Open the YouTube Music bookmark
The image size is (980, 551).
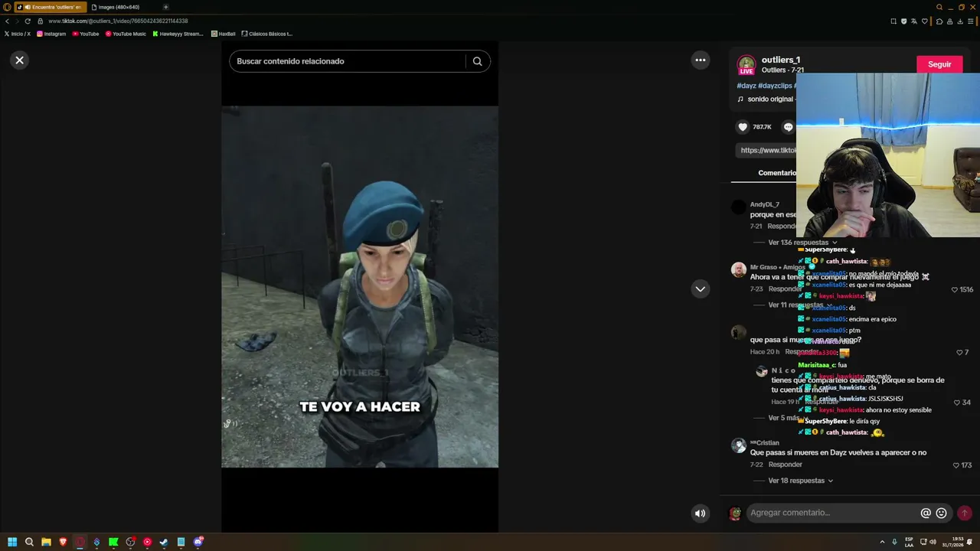[x=126, y=34]
